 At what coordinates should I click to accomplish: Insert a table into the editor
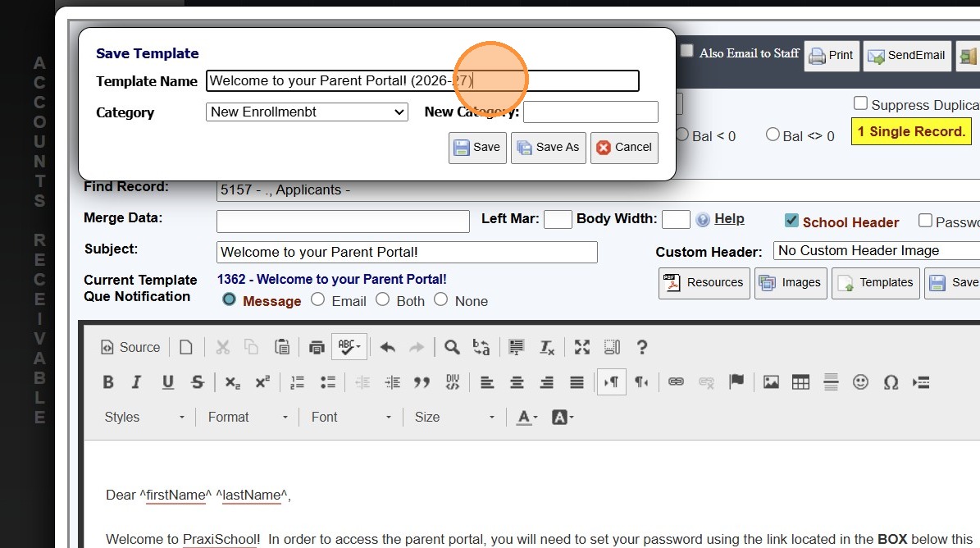tap(800, 382)
